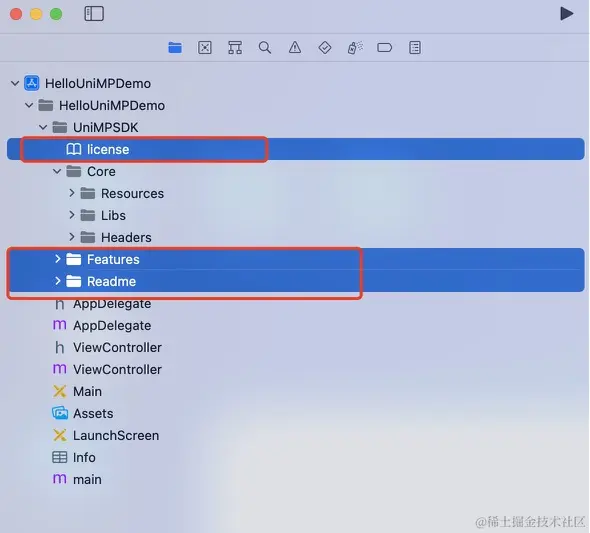Collapse the HelloUniMPDemo project root
Viewport: 590px width, 533px height.
click(15, 83)
